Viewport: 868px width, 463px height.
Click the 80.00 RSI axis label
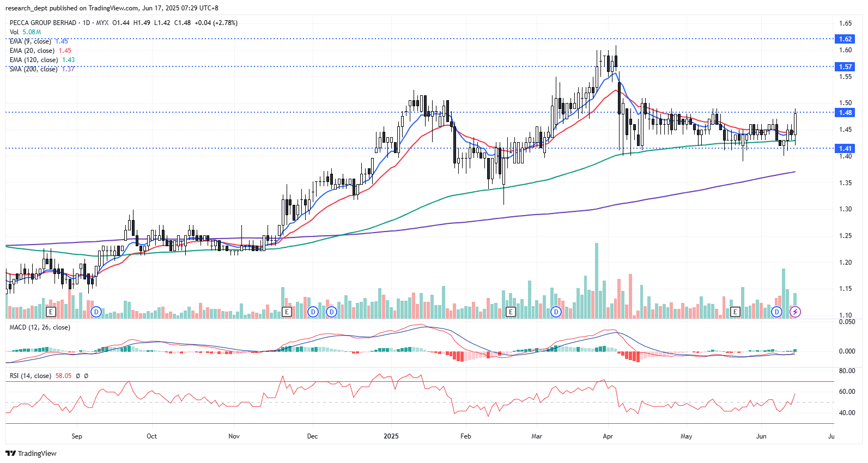847,371
